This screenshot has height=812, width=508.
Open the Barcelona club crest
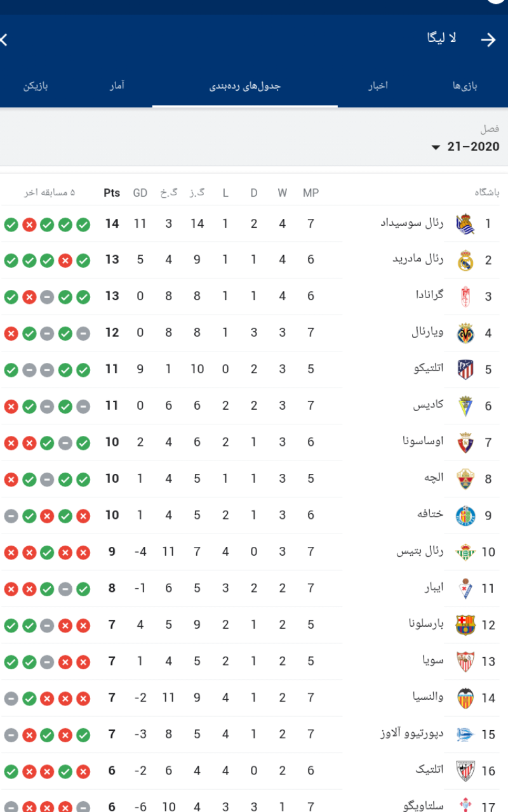[465, 625]
